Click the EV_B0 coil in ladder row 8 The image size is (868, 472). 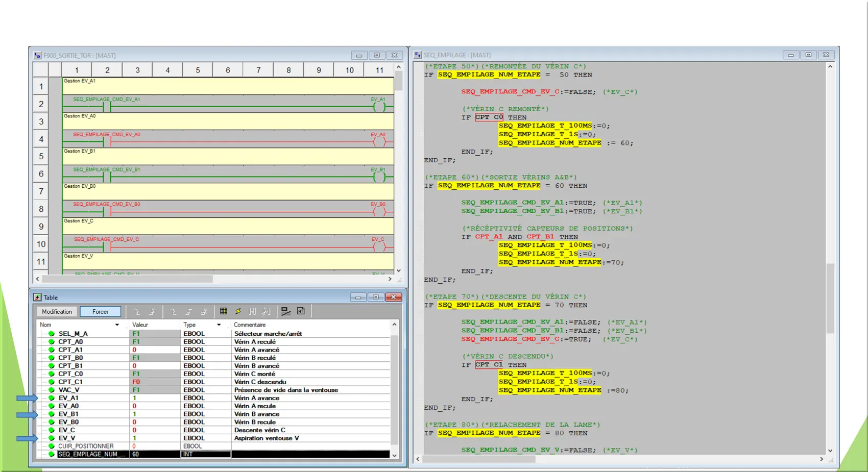pos(379,212)
